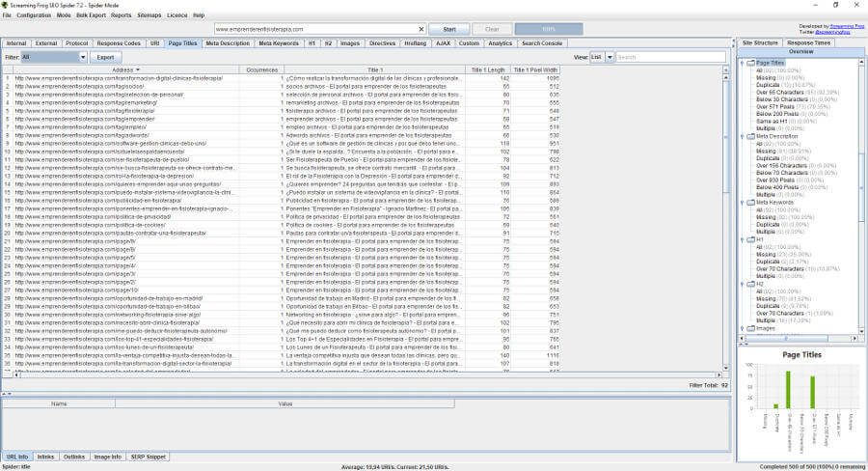Click the Clear button
This screenshot has width=868, height=471.
pyautogui.click(x=492, y=29)
